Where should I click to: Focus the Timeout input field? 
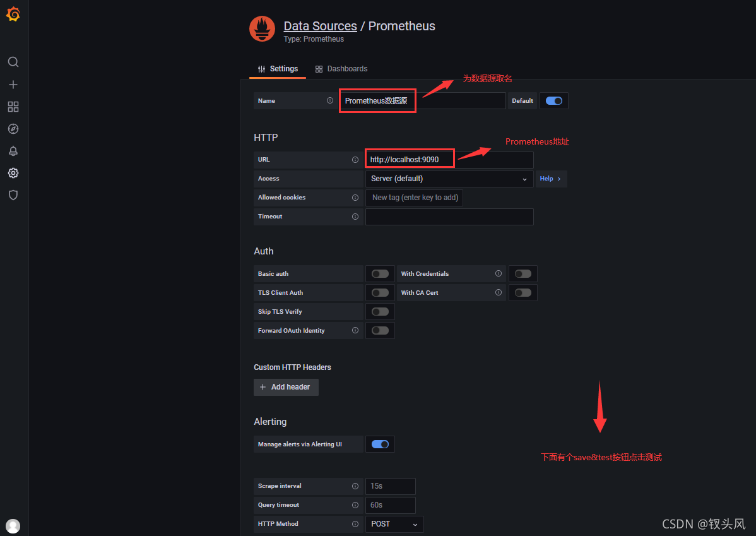click(x=449, y=217)
